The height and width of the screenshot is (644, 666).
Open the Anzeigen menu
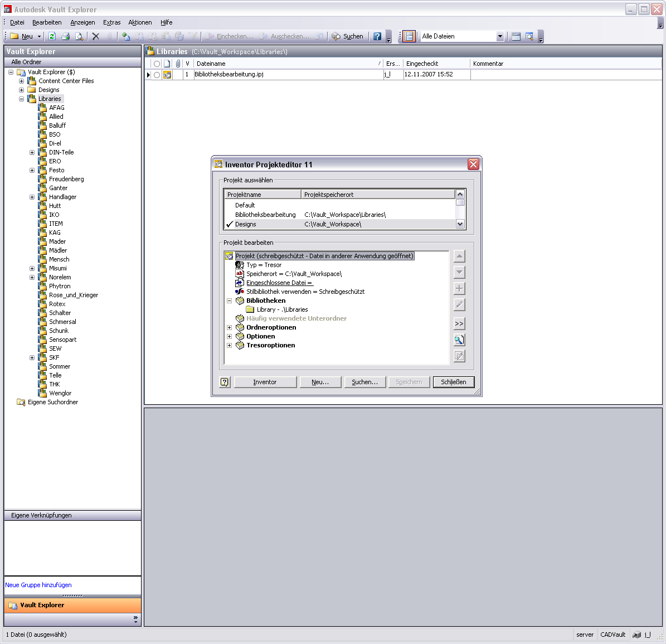click(82, 22)
